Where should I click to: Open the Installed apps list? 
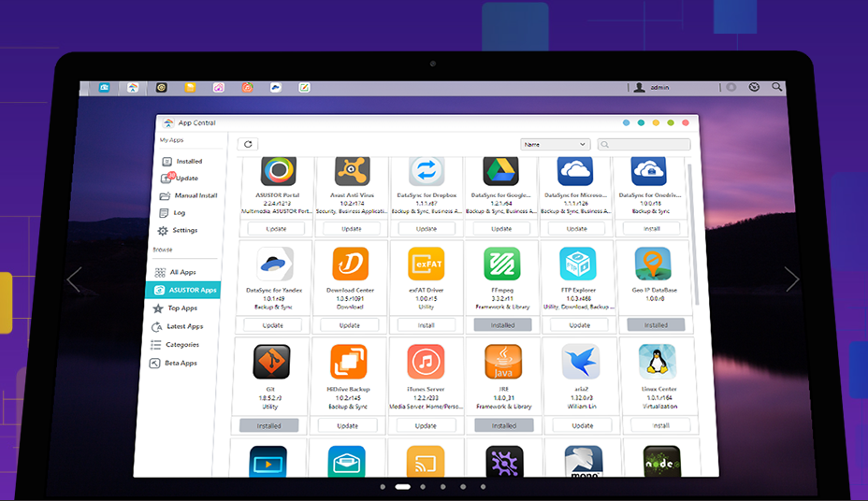click(182, 162)
